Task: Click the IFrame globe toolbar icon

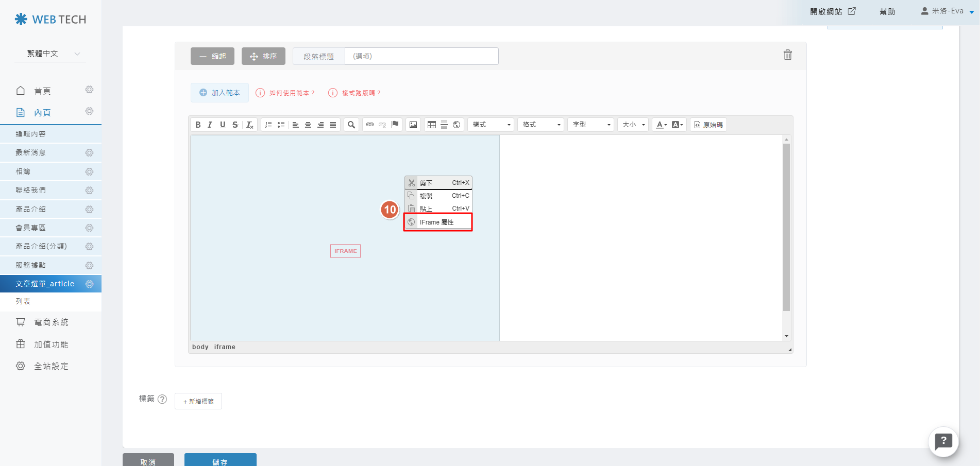Action: coord(457,125)
